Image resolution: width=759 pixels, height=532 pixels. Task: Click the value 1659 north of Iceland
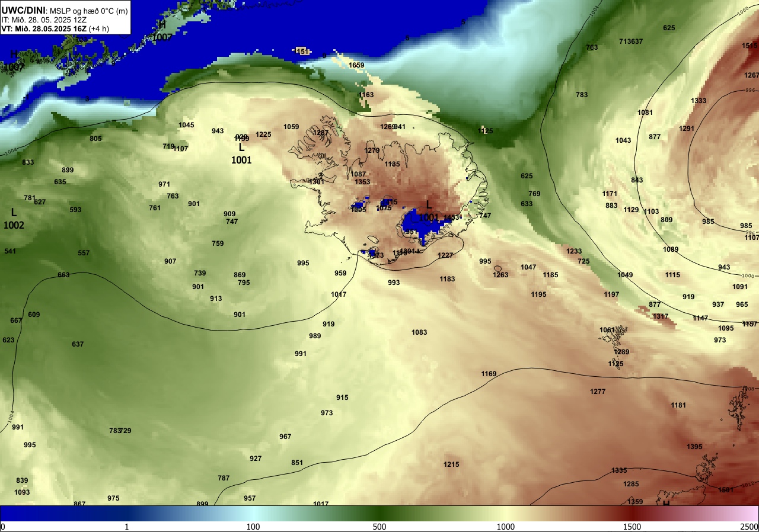pos(356,65)
